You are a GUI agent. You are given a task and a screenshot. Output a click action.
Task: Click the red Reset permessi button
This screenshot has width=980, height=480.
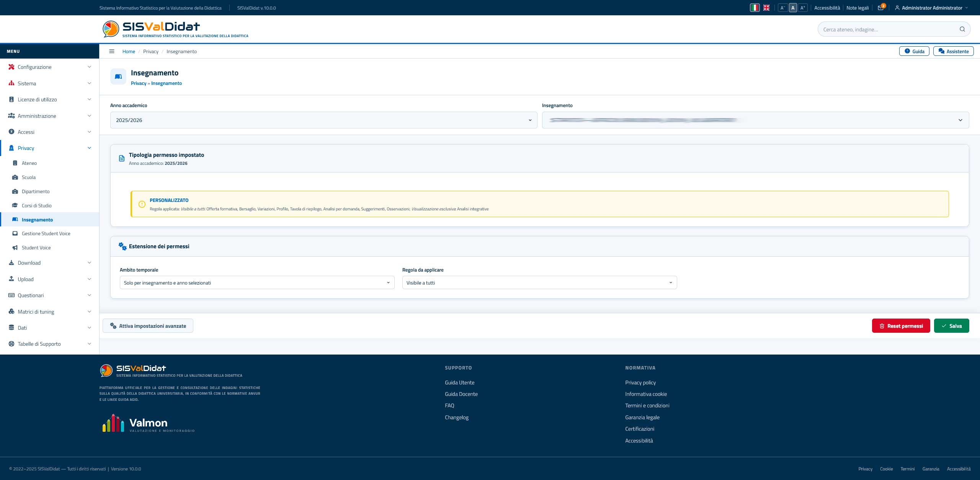(901, 326)
